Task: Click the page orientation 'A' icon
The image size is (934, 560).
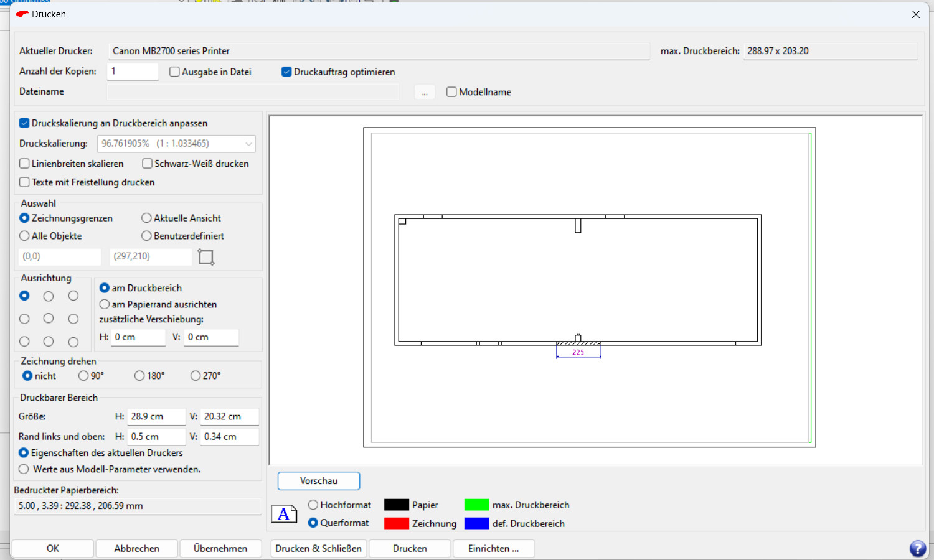Action: coord(284,514)
